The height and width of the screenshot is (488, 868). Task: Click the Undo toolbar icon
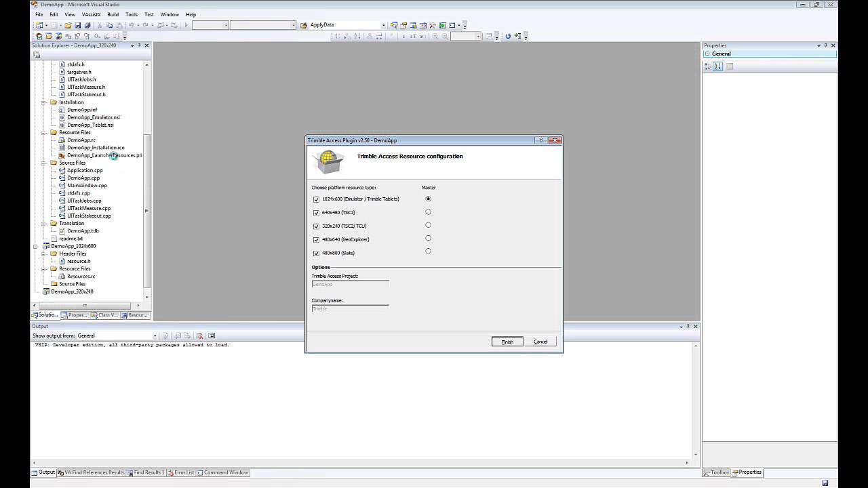point(132,25)
